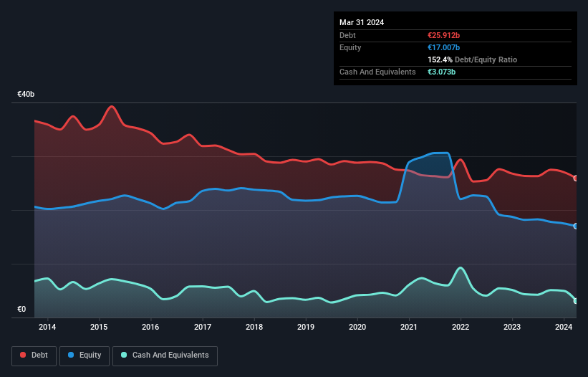The width and height of the screenshot is (588, 377).
Task: Select the 2014 x-axis label
Action: tap(47, 327)
